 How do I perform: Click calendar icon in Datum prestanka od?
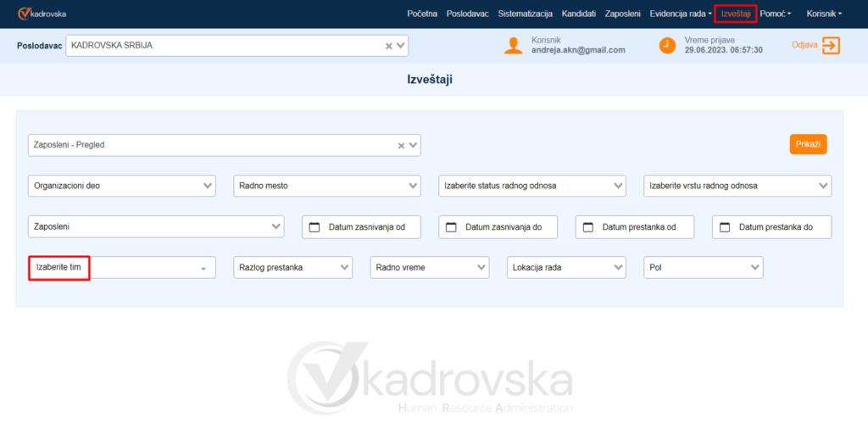click(588, 227)
